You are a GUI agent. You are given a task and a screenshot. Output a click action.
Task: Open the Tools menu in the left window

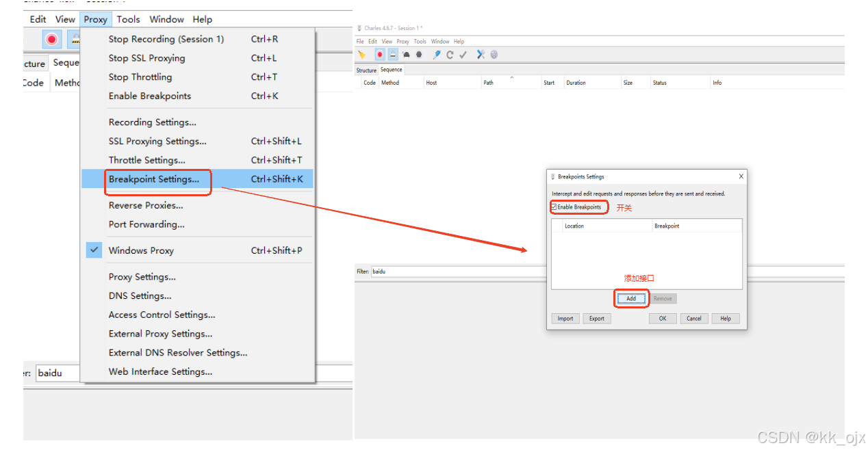tap(128, 19)
